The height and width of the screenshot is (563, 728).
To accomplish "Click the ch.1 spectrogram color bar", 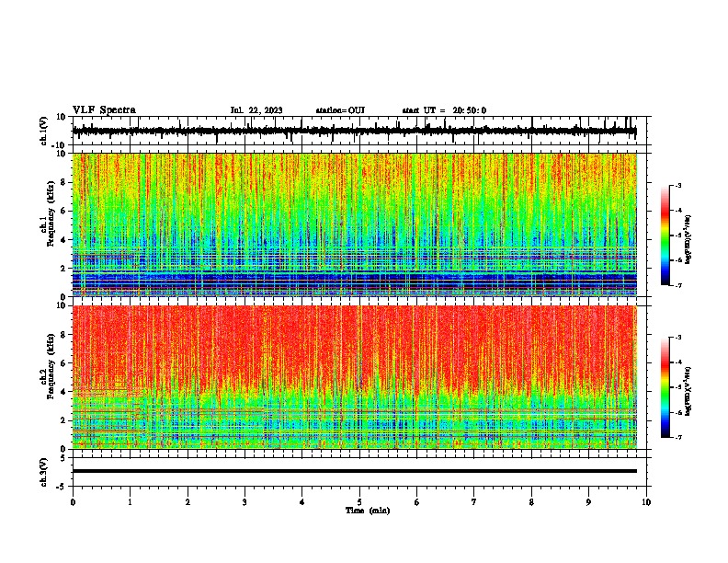I will click(665, 236).
